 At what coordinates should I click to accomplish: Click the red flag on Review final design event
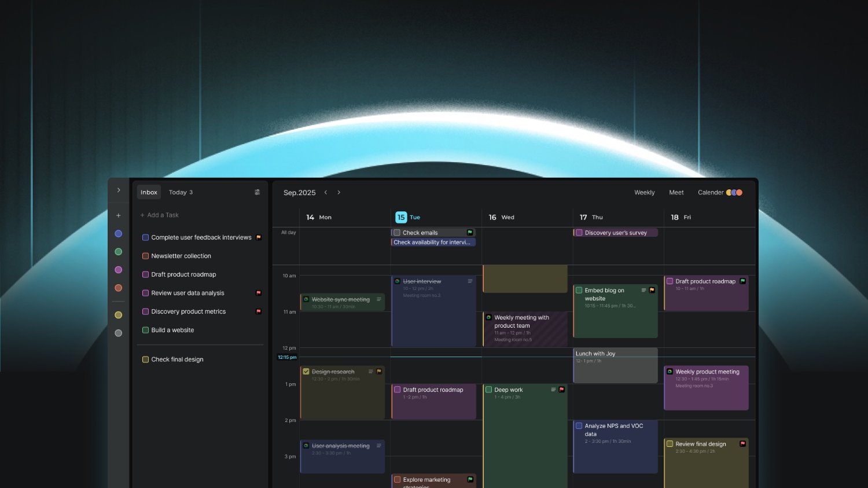pyautogui.click(x=742, y=444)
